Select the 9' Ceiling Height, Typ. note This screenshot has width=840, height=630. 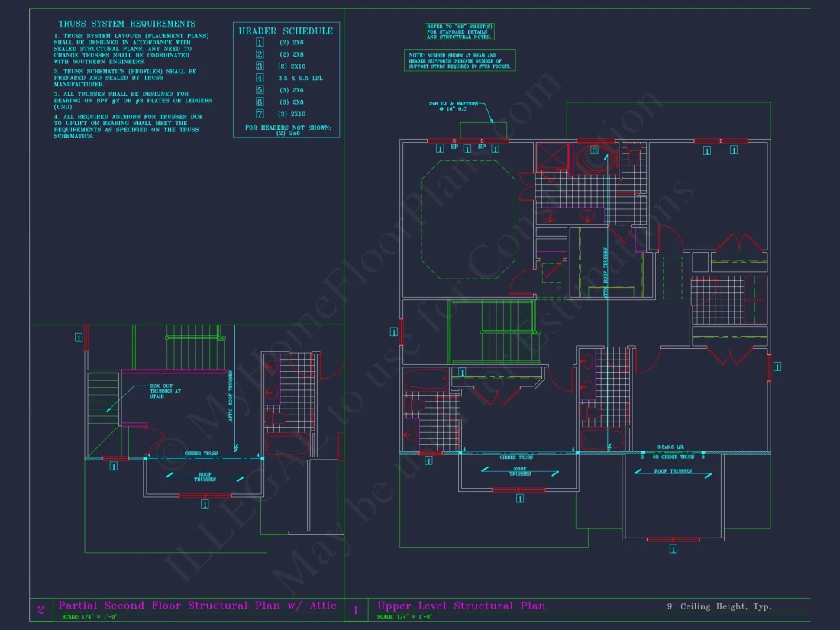pos(720,606)
